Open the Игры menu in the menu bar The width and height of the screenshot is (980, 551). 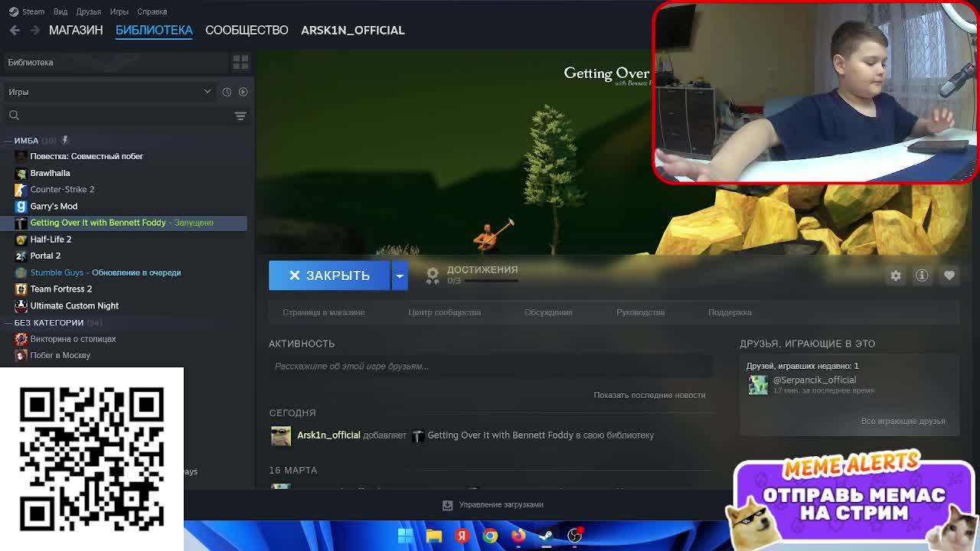click(x=119, y=11)
